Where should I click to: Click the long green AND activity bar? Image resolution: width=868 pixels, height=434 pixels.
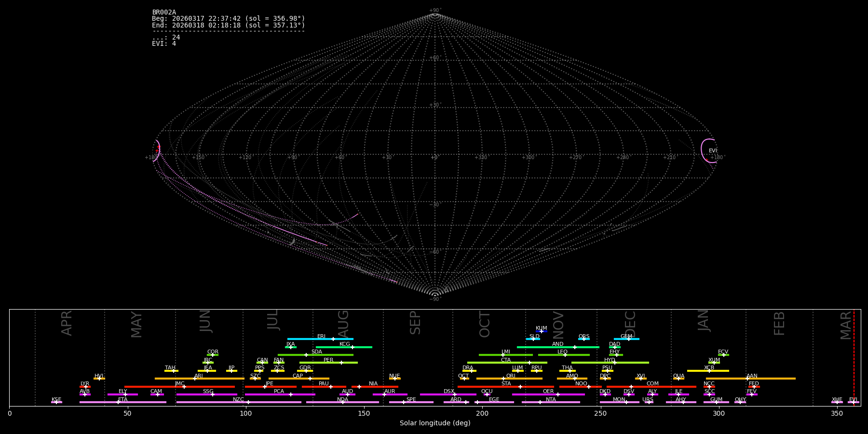(x=558, y=347)
